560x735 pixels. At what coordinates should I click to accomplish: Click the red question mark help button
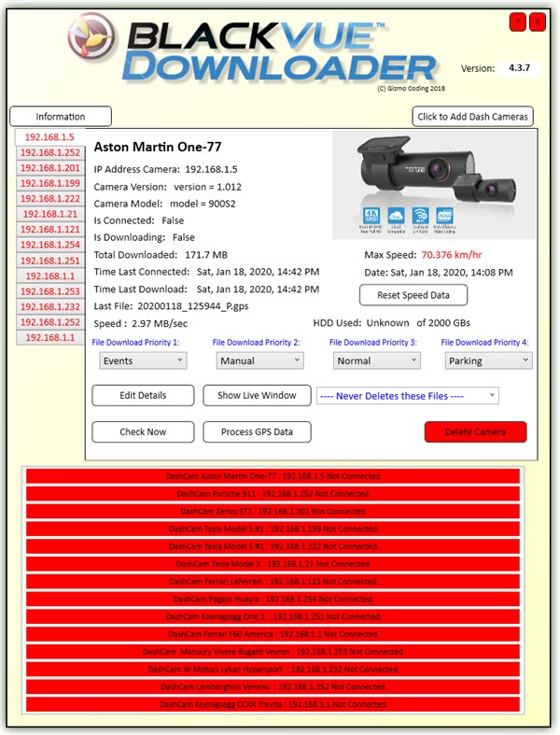click(x=517, y=22)
